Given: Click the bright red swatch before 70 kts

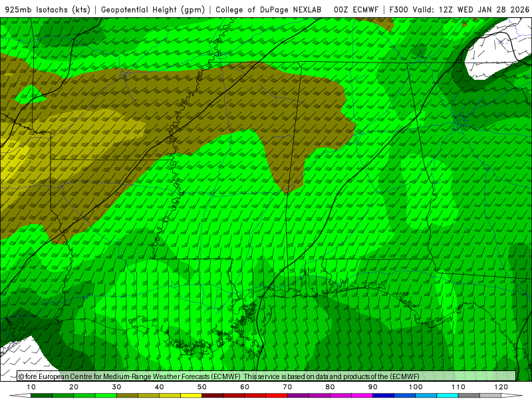Looking at the screenshot, I should (x=277, y=396).
